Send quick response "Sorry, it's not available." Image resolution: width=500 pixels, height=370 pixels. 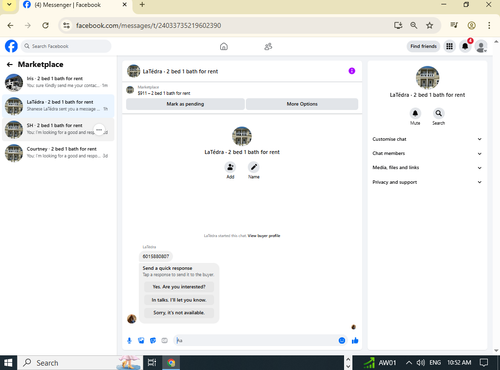click(179, 313)
